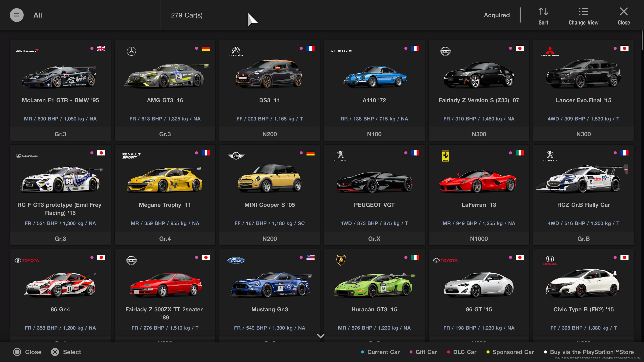Open the hamburger filter menu
644x362 pixels.
(x=16, y=15)
